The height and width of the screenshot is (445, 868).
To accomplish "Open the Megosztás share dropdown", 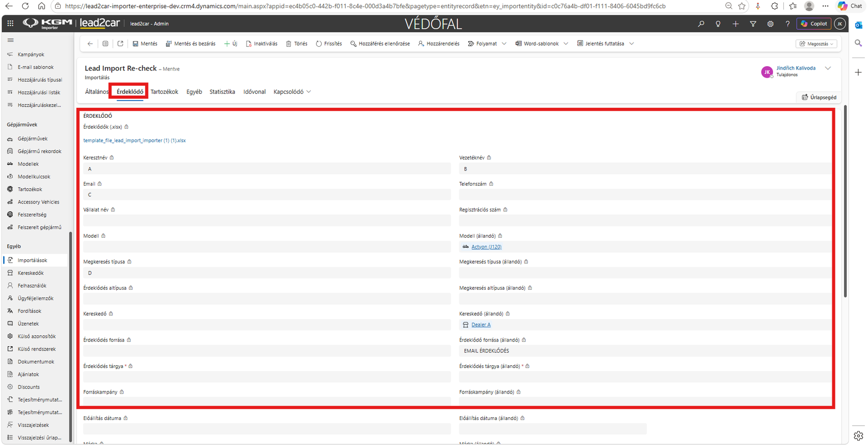I will [816, 43].
